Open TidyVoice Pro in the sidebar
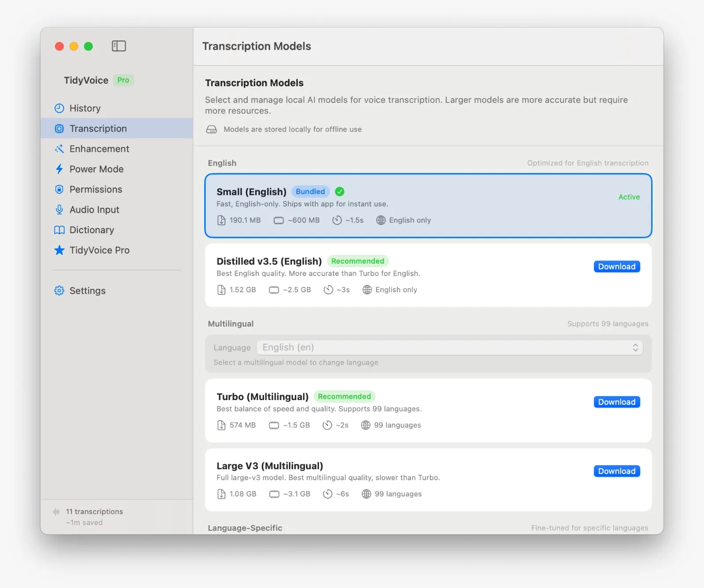 coord(117,250)
